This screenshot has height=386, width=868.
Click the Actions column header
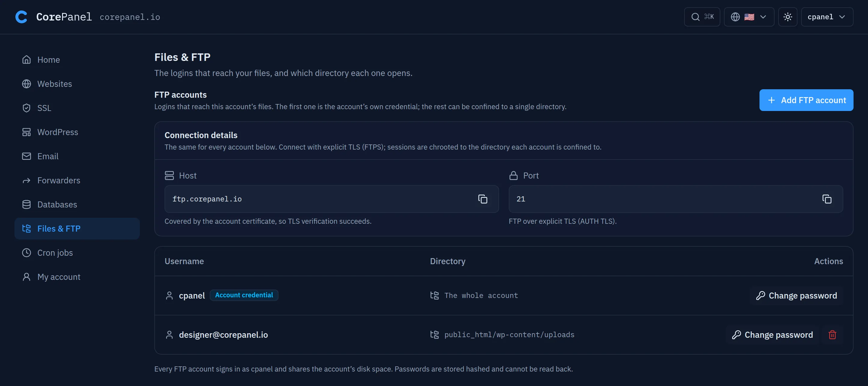coord(828,261)
